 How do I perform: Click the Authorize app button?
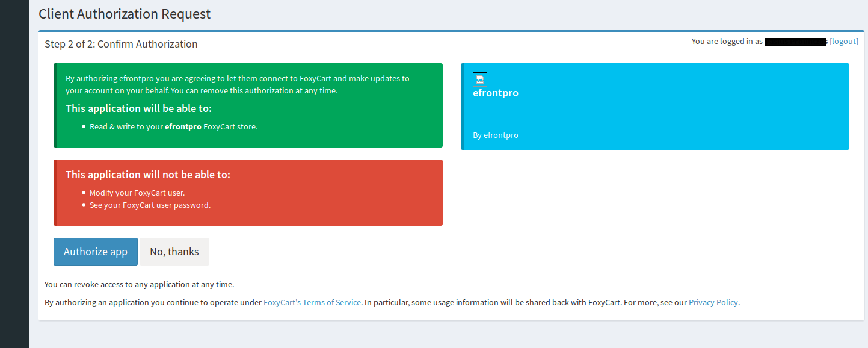pos(96,252)
